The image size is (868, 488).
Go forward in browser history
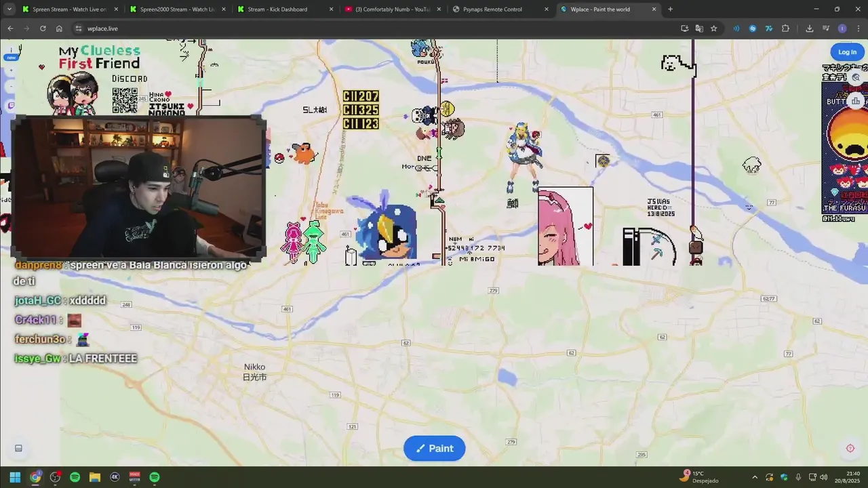(x=26, y=28)
